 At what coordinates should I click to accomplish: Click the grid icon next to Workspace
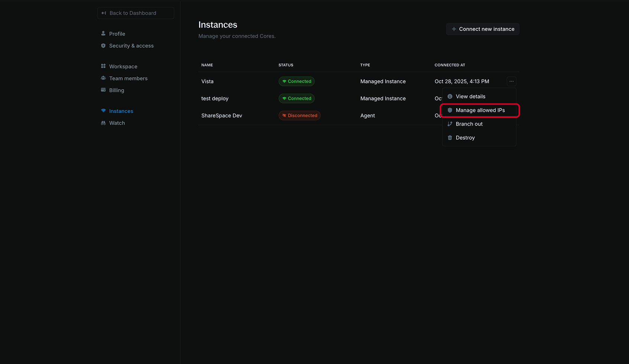click(x=103, y=66)
